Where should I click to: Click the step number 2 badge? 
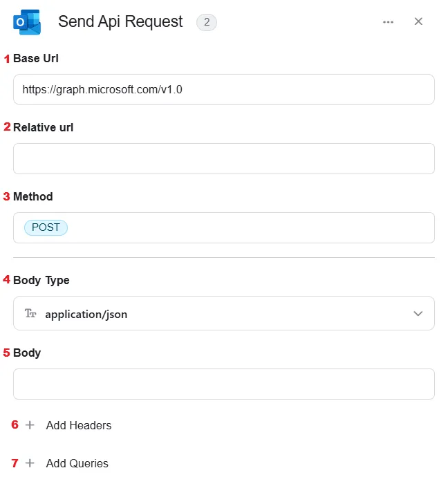point(207,22)
